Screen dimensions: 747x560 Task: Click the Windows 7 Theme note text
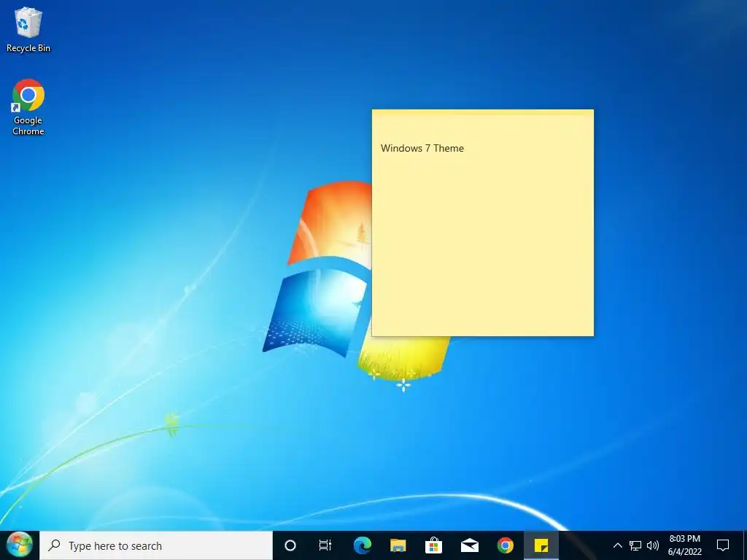pyautogui.click(x=422, y=148)
